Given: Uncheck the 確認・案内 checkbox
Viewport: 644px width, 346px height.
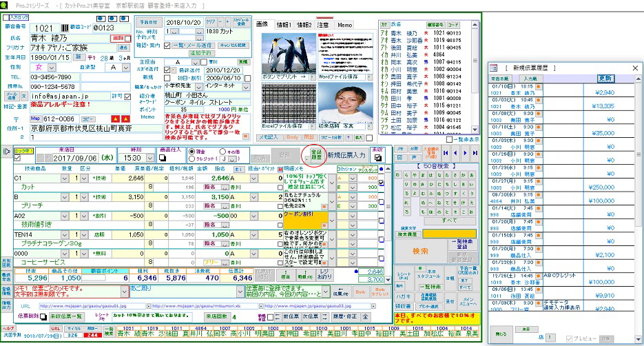Looking at the screenshot, I should 167,45.
